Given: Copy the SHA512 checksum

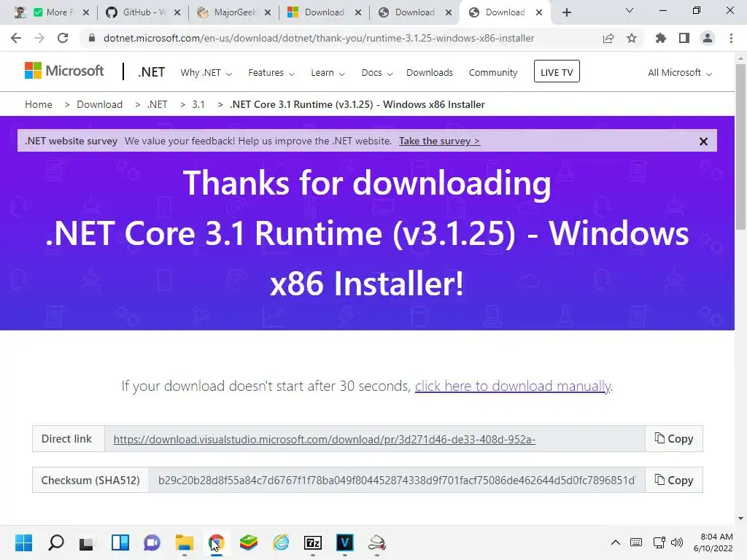Looking at the screenshot, I should click(x=673, y=480).
